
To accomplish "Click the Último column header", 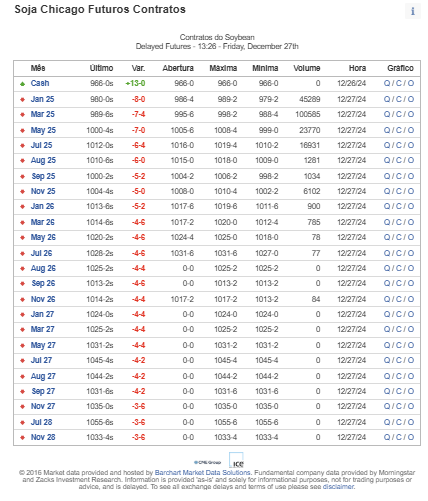I will point(101,68).
